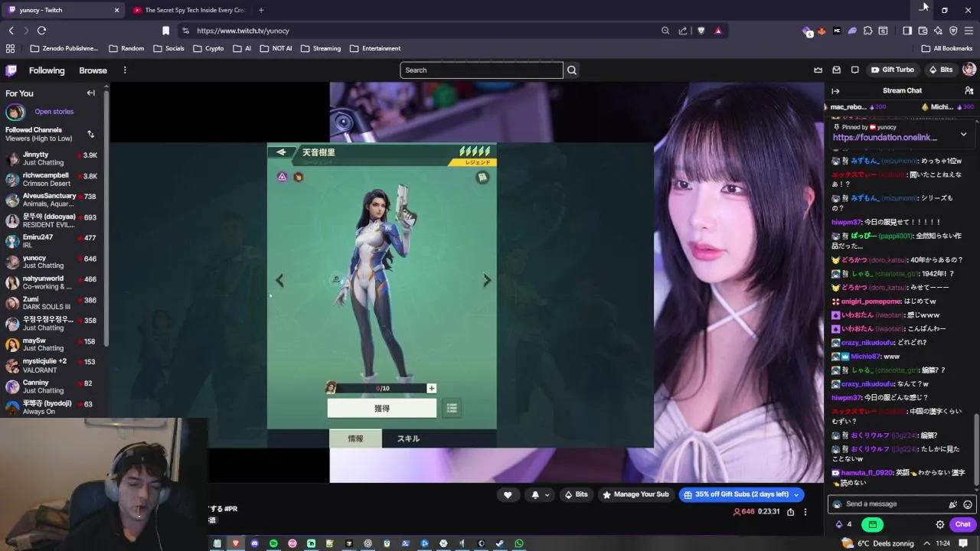Image resolution: width=980 pixels, height=551 pixels.
Task: Click the Brave Shields lion icon
Action: [x=701, y=31]
